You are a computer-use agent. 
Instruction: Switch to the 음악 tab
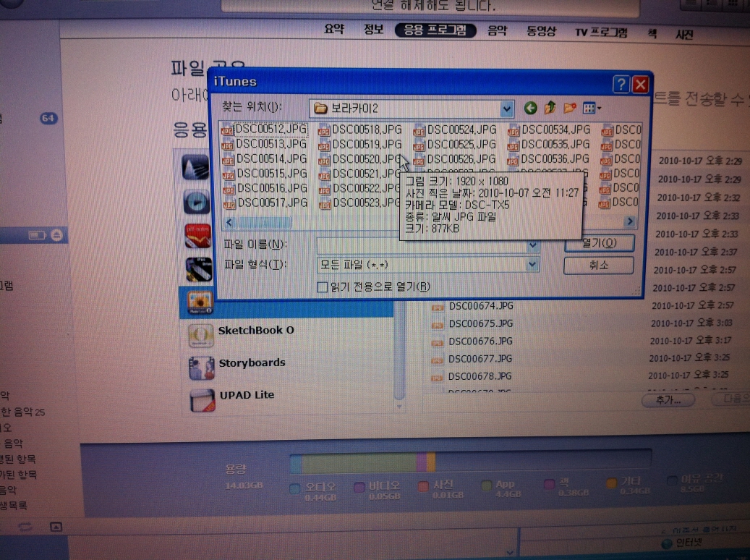(497, 31)
